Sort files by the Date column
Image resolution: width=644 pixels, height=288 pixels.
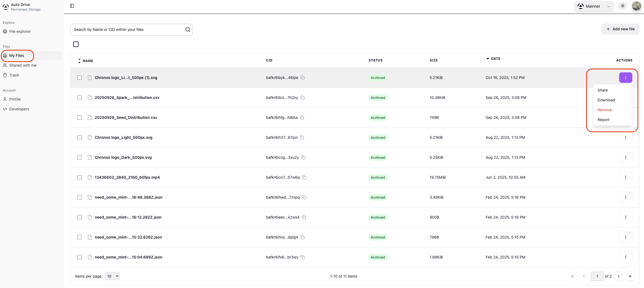495,59
